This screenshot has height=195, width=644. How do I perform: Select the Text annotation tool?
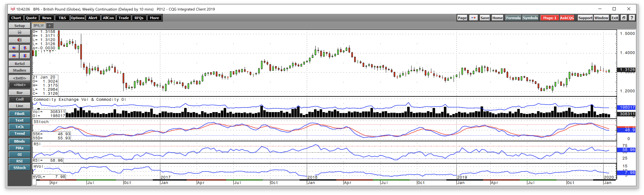(19, 120)
